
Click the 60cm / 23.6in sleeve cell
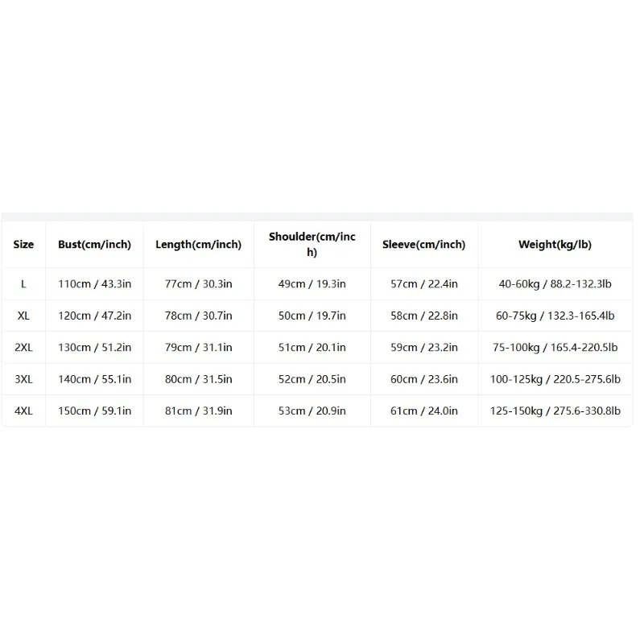(x=424, y=379)
